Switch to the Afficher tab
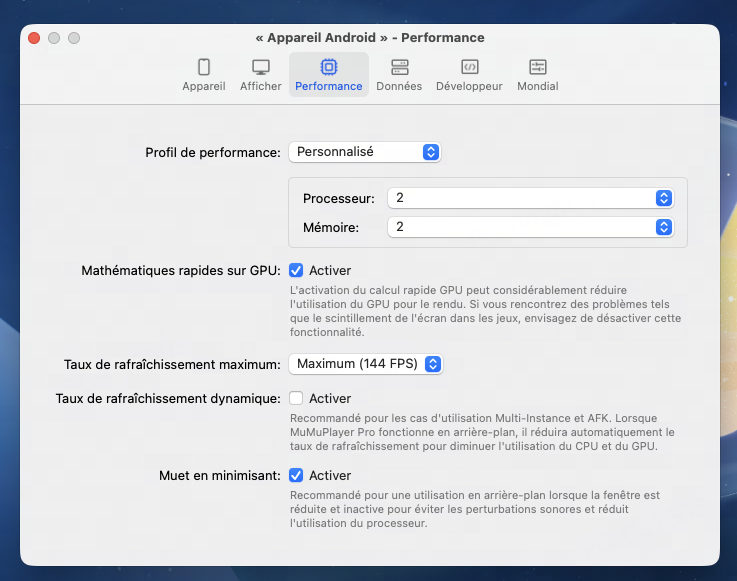The image size is (737, 581). [260, 74]
